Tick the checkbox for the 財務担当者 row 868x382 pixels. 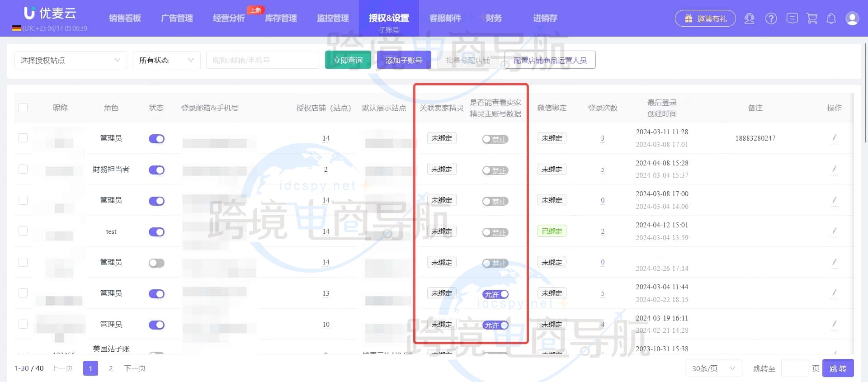click(x=23, y=169)
